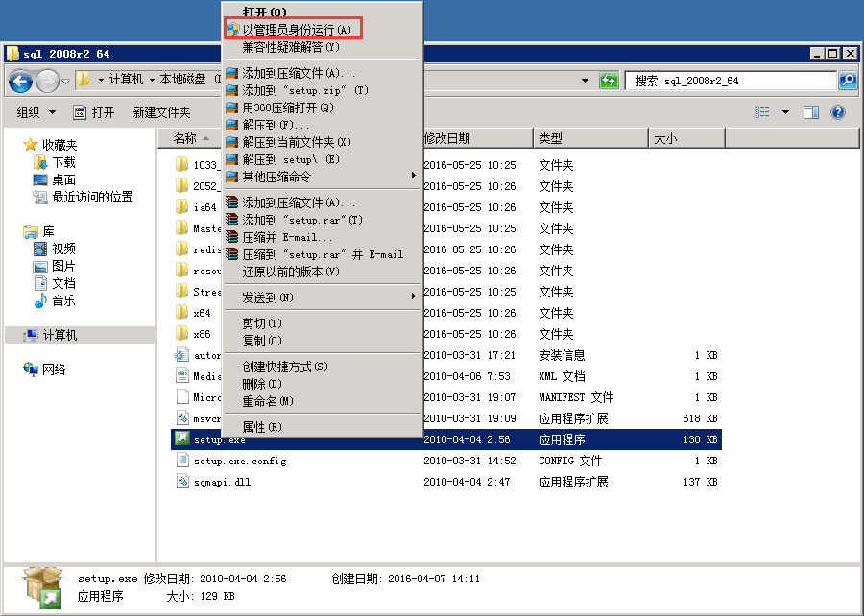The width and height of the screenshot is (864, 616).
Task: Open the 文档 library
Action: pos(55,283)
